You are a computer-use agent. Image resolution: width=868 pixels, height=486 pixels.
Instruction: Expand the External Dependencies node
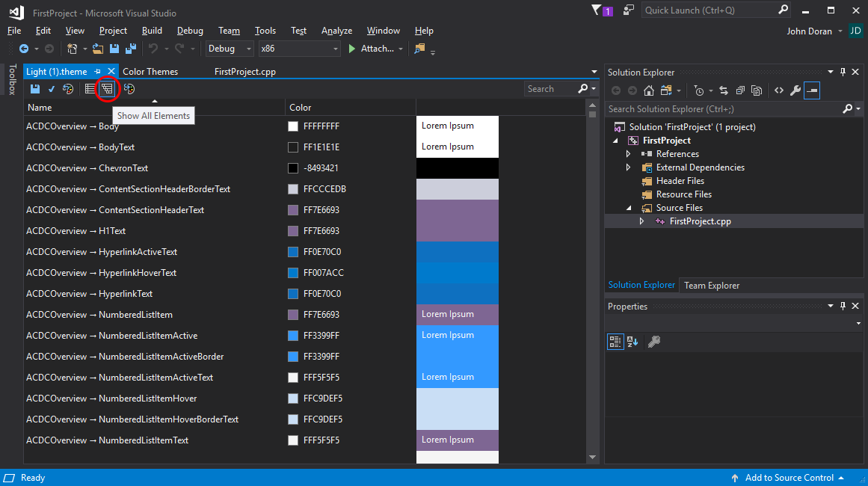click(x=628, y=167)
